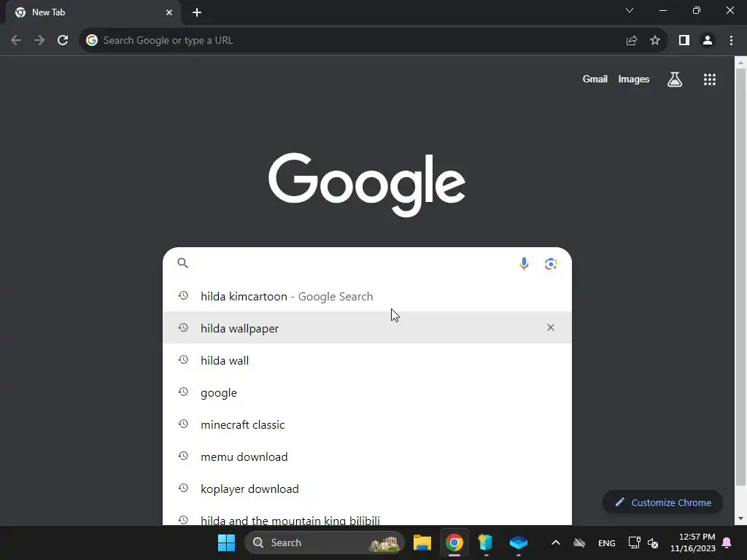Open File Explorer from the taskbar
Viewport: 747px width, 560px height.
[x=422, y=542]
